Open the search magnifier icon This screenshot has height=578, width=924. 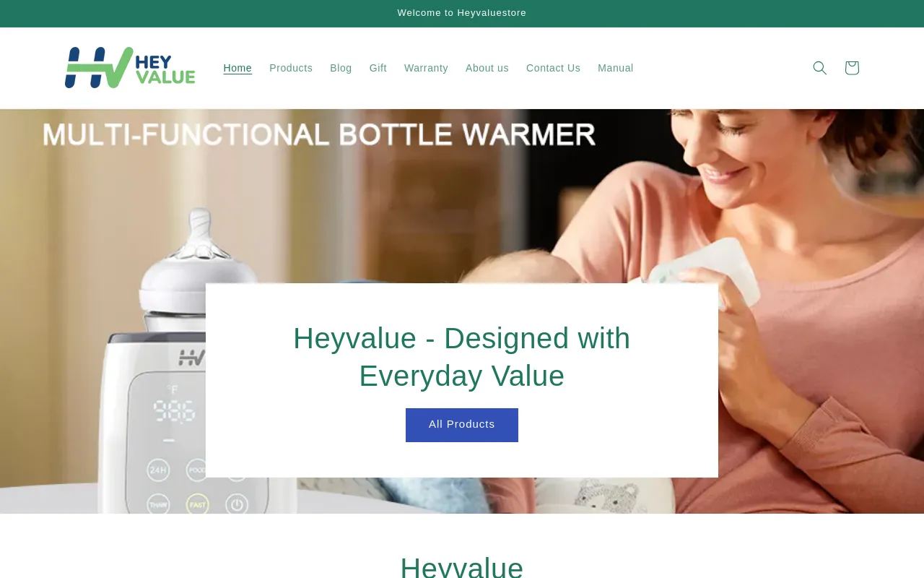coord(819,68)
